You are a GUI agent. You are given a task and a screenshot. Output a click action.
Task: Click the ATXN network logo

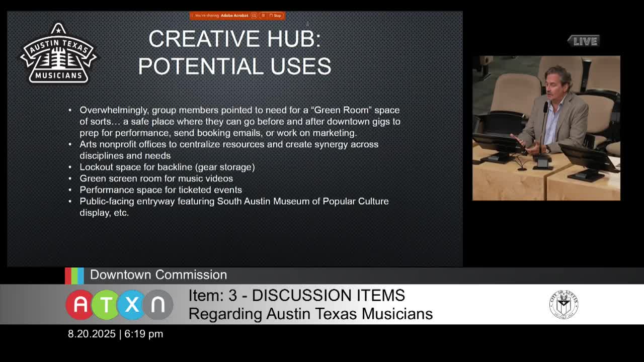click(119, 305)
